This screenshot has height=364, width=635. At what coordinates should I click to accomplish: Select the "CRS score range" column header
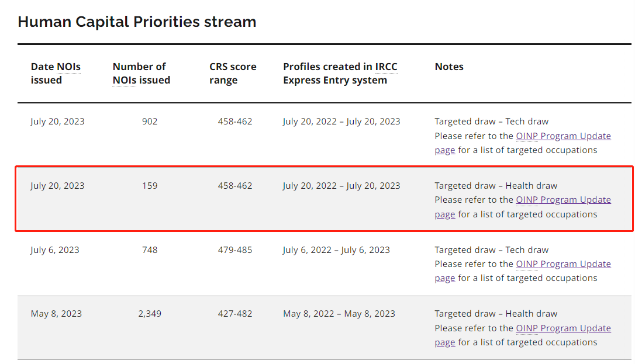[x=233, y=73]
